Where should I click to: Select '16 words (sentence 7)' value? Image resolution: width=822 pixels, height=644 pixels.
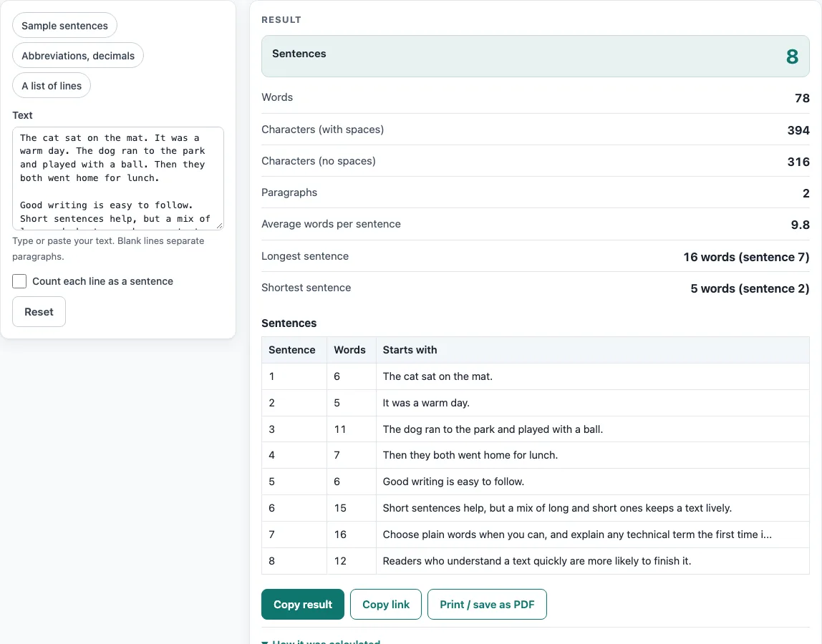click(x=746, y=257)
